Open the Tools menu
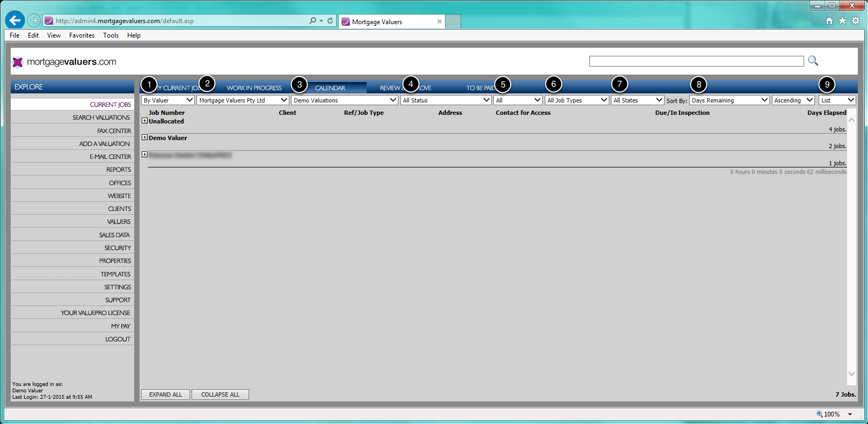 (x=111, y=35)
